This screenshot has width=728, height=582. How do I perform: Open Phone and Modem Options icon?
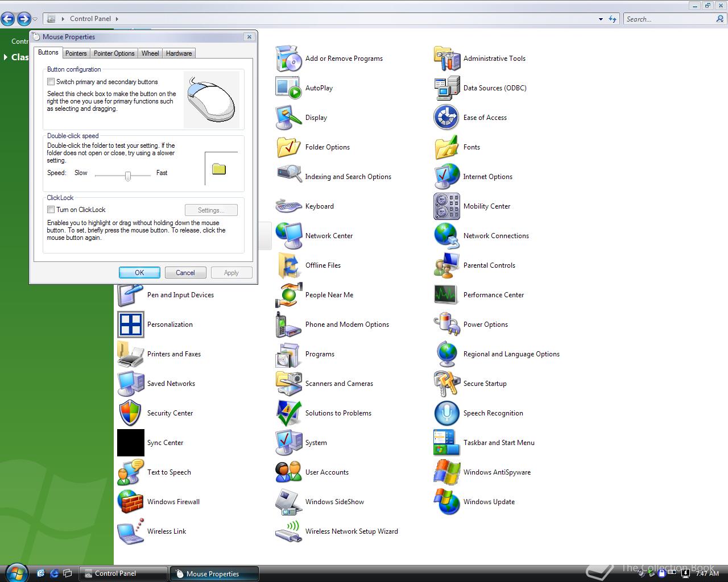point(289,325)
